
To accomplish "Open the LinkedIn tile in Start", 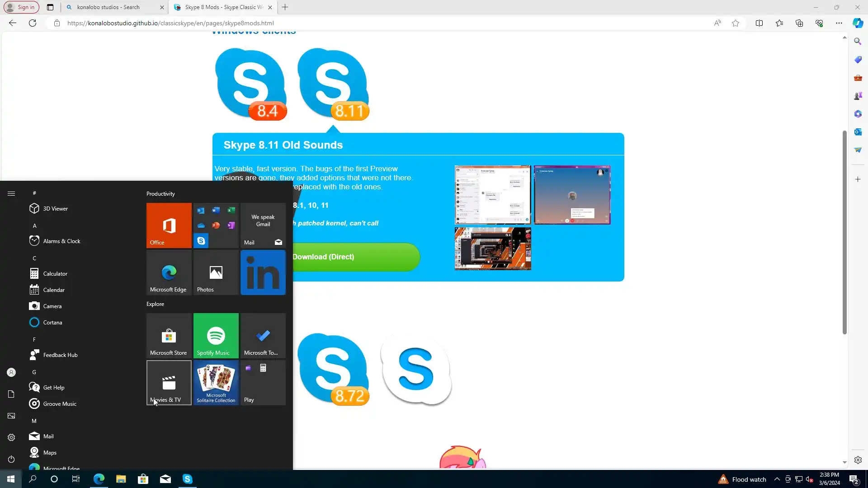I will pyautogui.click(x=263, y=272).
